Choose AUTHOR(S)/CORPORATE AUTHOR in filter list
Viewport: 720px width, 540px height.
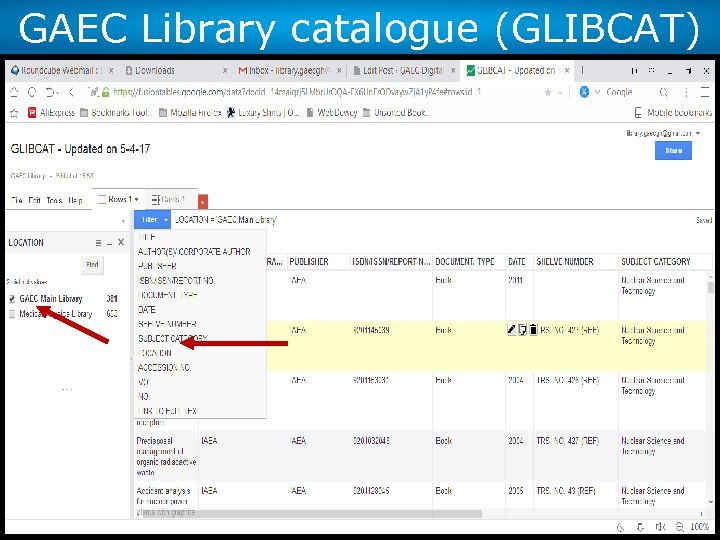coord(194,252)
